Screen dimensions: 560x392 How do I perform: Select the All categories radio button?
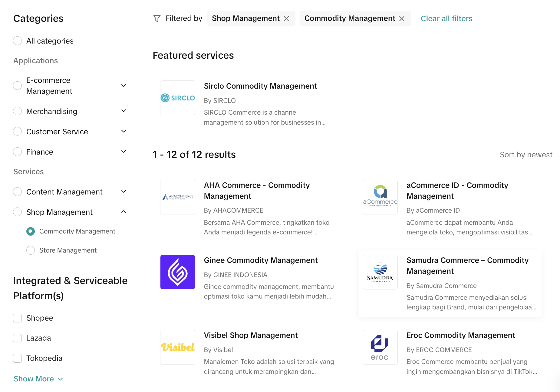[x=18, y=41]
